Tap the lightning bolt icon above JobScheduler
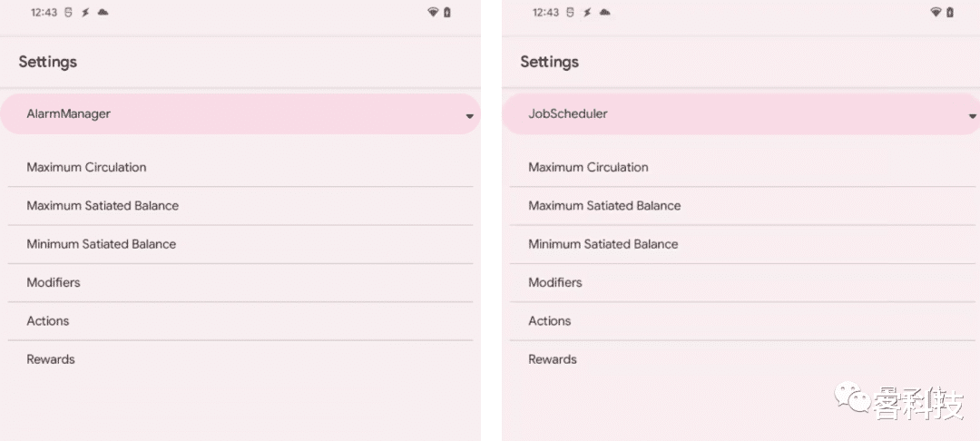 click(x=587, y=13)
